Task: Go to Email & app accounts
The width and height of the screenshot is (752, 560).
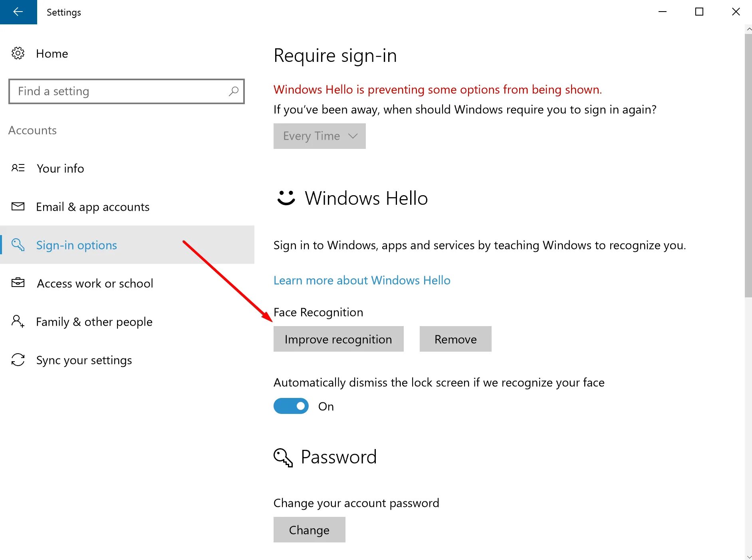Action: (x=93, y=207)
